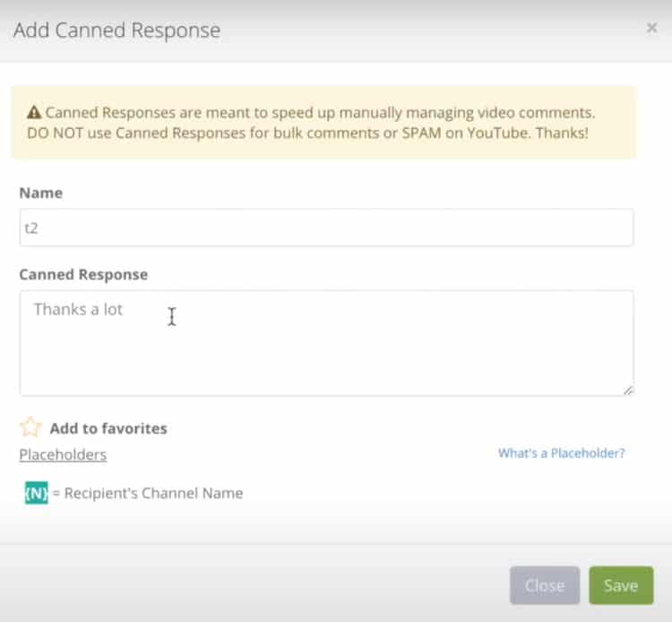Insert the {N} recipient channel name placeholder

coord(37,493)
